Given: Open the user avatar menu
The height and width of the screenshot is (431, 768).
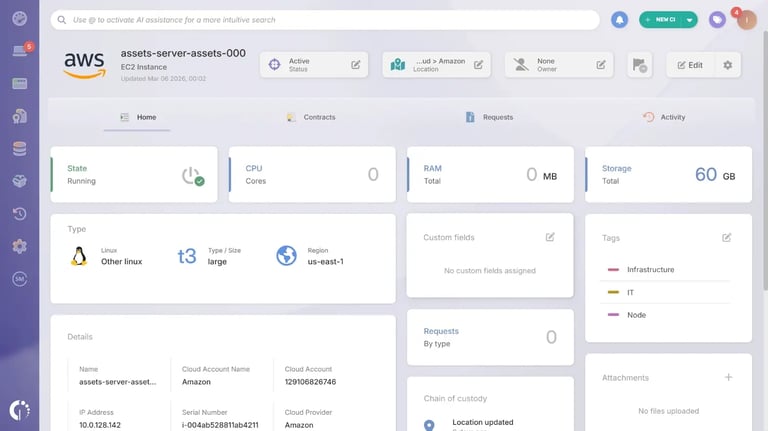Looking at the screenshot, I should 746,20.
